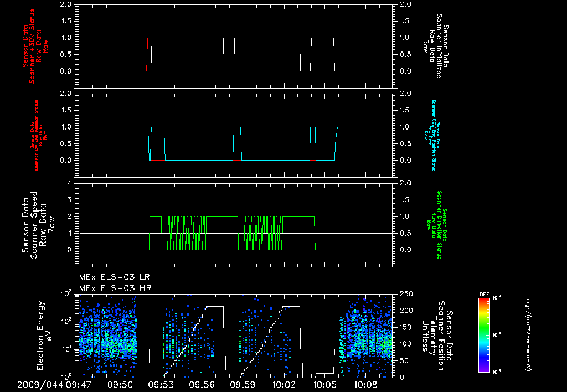Click the '10¹' tick on Electron Energy axis
Screen dimensions: 567x392
[66, 349]
